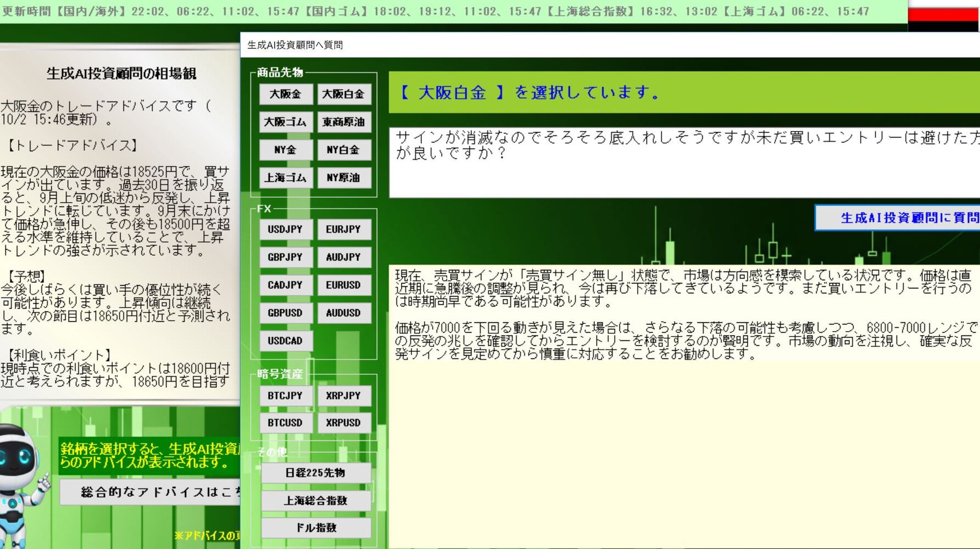The height and width of the screenshot is (549, 980).
Task: Choose GBPJPY currency pair
Action: [286, 257]
